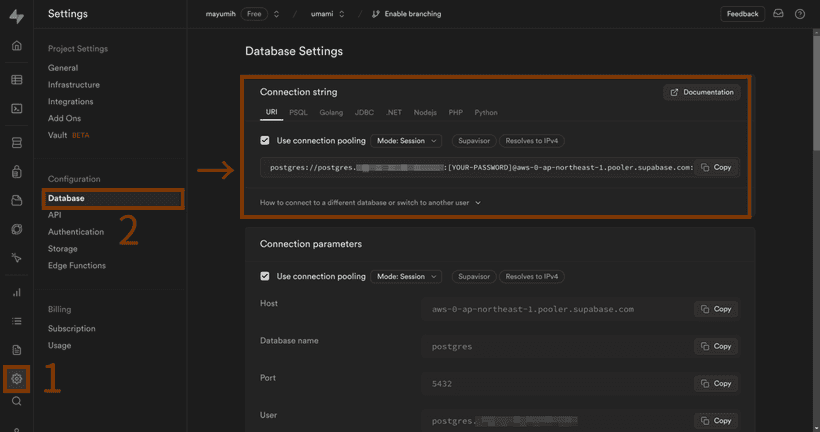This screenshot has width=820, height=432.
Task: Copy the Database name value
Action: [x=716, y=346]
